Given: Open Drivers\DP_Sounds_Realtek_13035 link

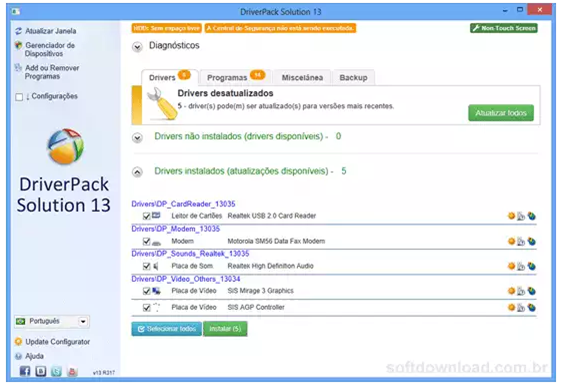Looking at the screenshot, I should 190,254.
